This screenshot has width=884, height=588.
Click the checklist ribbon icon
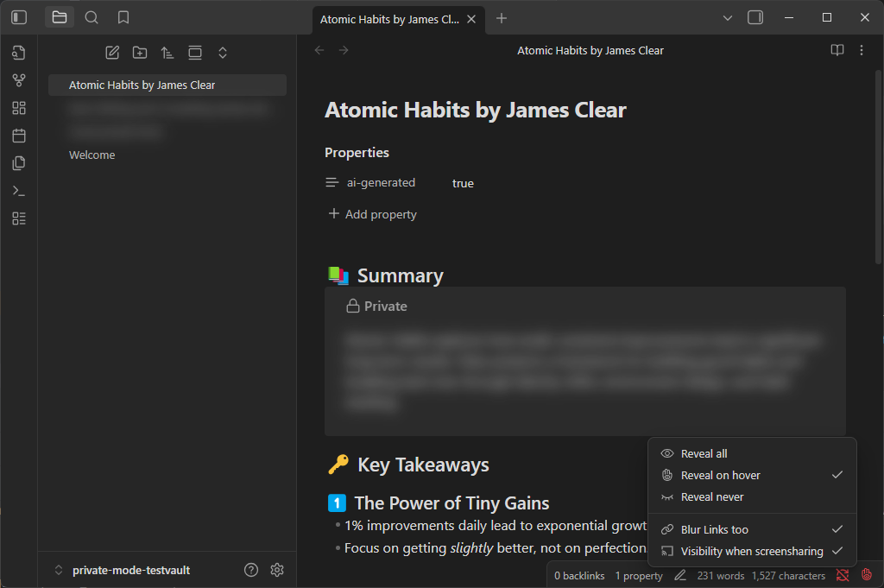click(19, 218)
